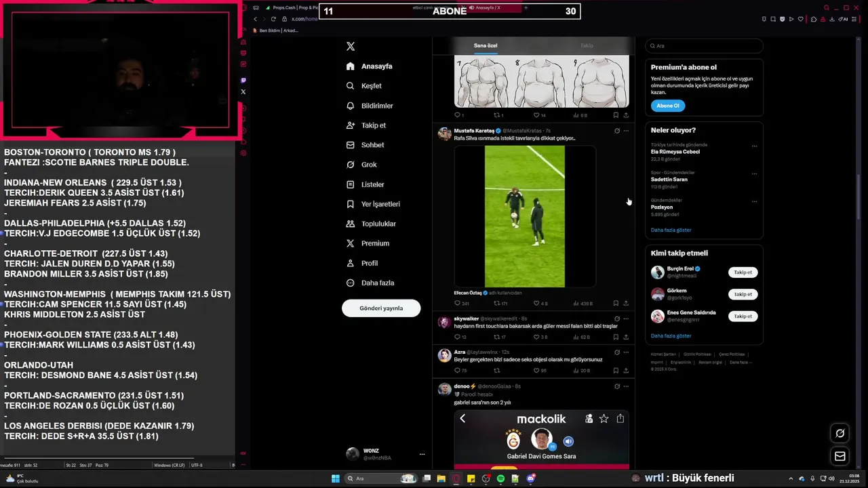
Task: Switch to Sana özel tab
Action: tap(486, 45)
